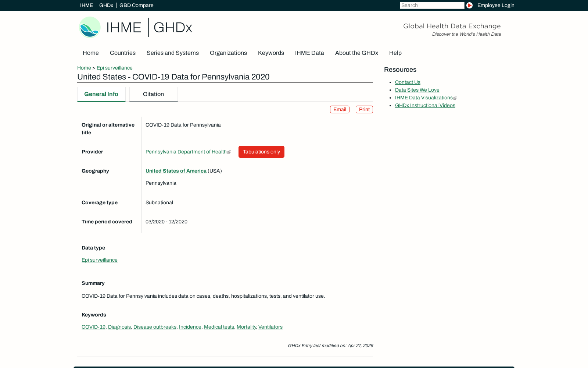Viewport: 588px width, 368px height.
Task: Open Countries menu item
Action: tap(123, 53)
